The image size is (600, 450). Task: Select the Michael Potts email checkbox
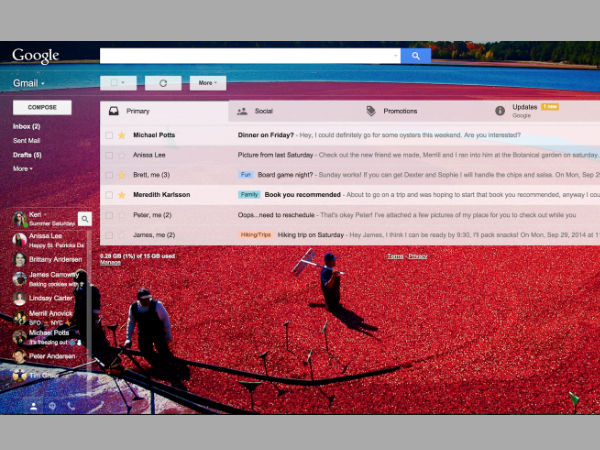point(109,134)
